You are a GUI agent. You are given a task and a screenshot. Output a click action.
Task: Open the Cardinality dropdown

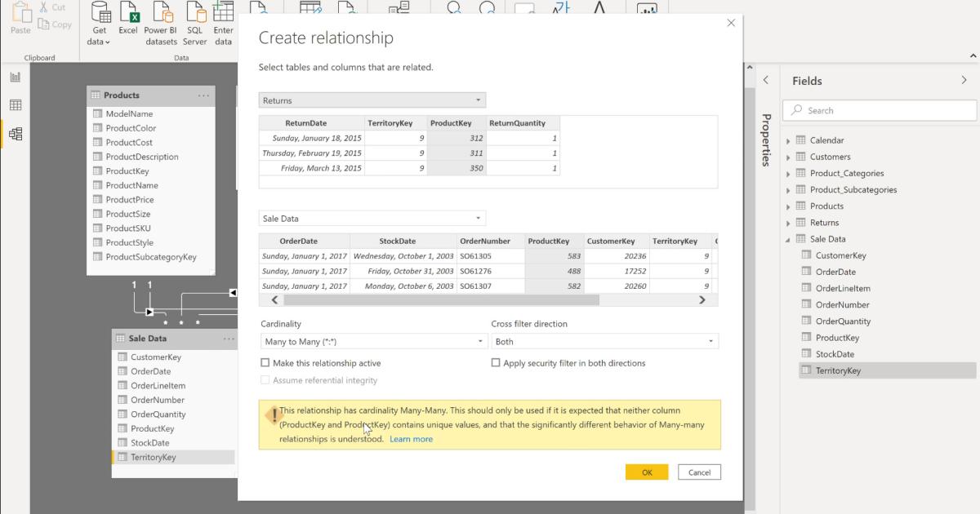click(x=480, y=339)
